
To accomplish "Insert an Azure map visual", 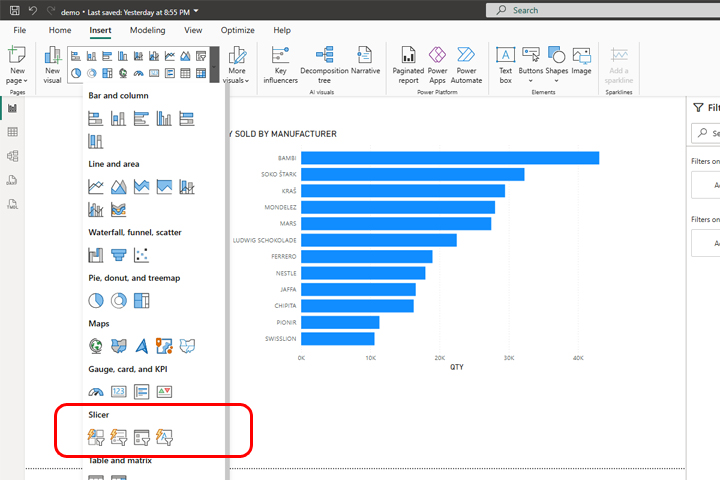I will pyautogui.click(x=141, y=346).
